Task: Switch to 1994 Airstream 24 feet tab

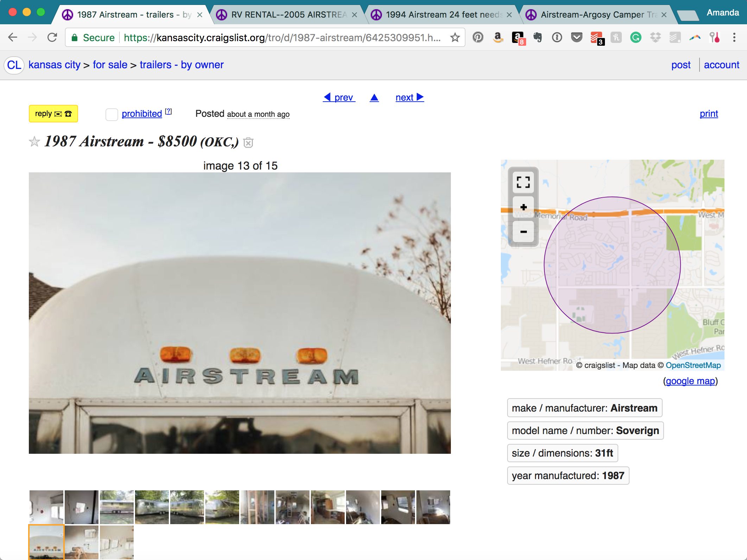Action: click(443, 14)
